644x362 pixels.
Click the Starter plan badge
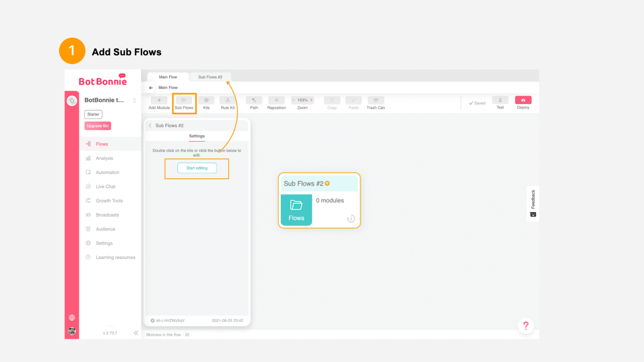(x=93, y=114)
